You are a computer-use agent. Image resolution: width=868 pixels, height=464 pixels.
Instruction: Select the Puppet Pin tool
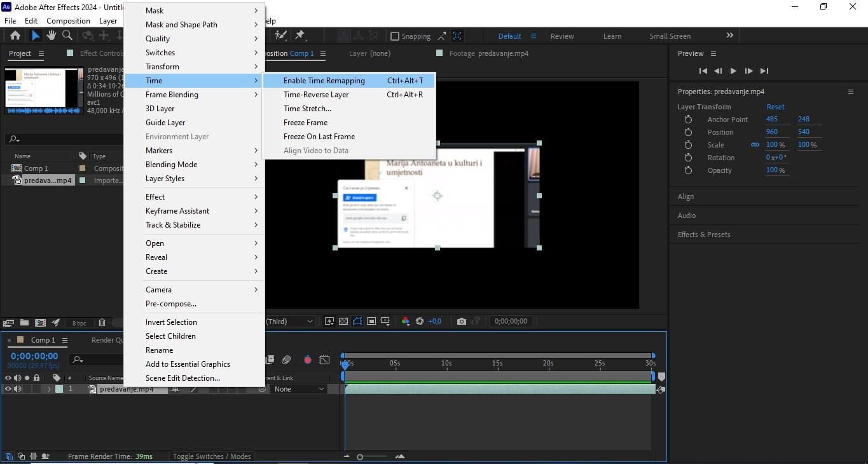pyautogui.click(x=300, y=36)
